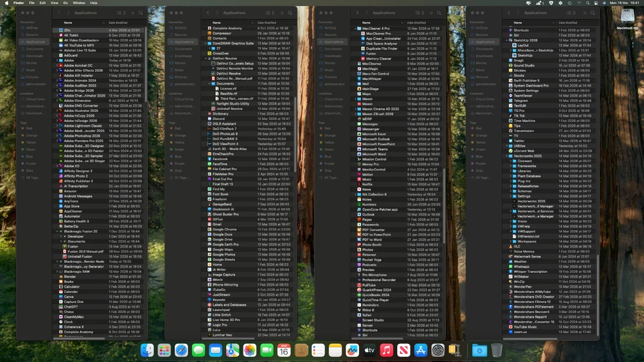Viewport: 644px width, 362px height.
Task: Click the Google Chrome app icon
Action: (209, 229)
